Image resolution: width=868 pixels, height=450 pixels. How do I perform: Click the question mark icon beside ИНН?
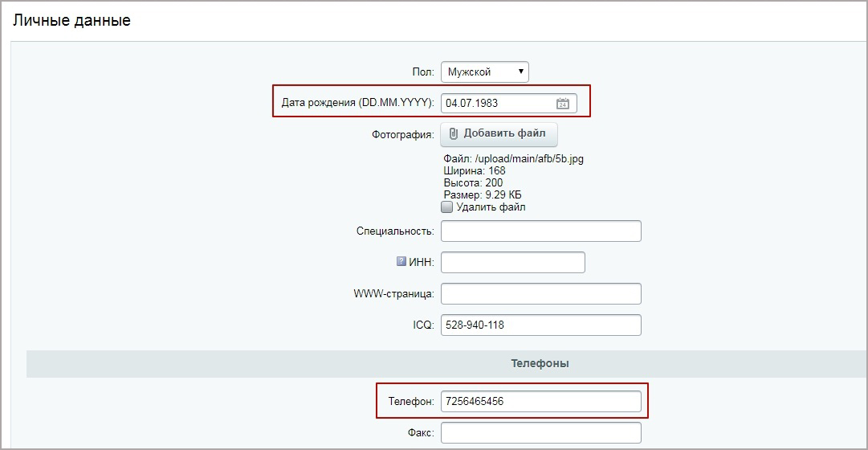[401, 261]
